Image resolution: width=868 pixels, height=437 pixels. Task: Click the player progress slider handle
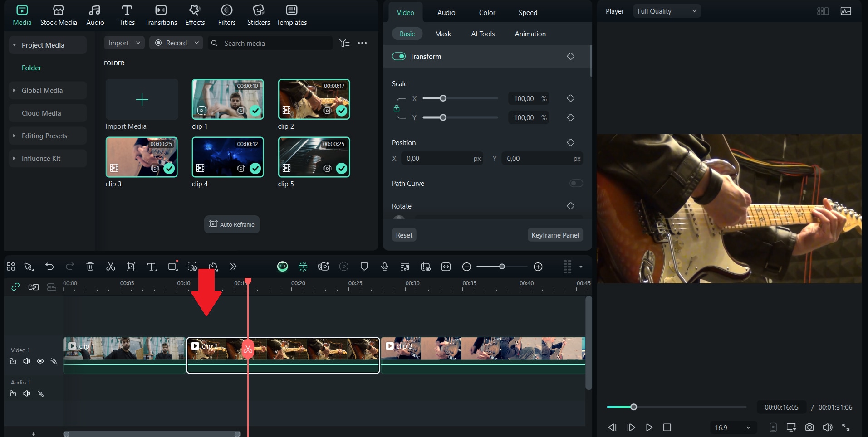tap(634, 407)
